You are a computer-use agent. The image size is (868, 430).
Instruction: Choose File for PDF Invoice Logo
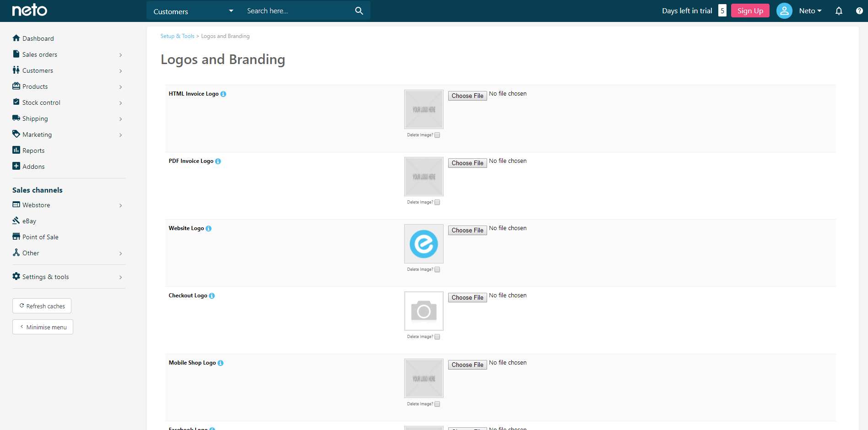[x=467, y=163]
